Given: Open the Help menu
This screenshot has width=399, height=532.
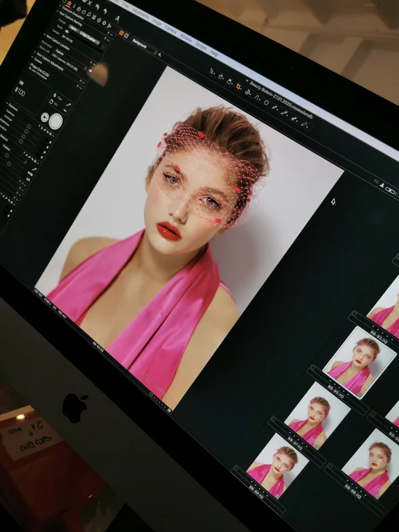Looking at the screenshot, I should 214,53.
